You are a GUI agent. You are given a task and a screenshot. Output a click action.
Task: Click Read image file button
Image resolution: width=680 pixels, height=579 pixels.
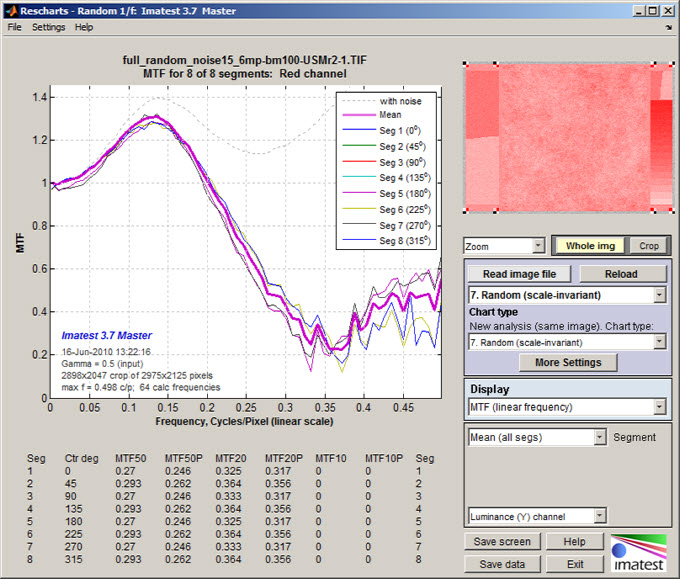[519, 274]
